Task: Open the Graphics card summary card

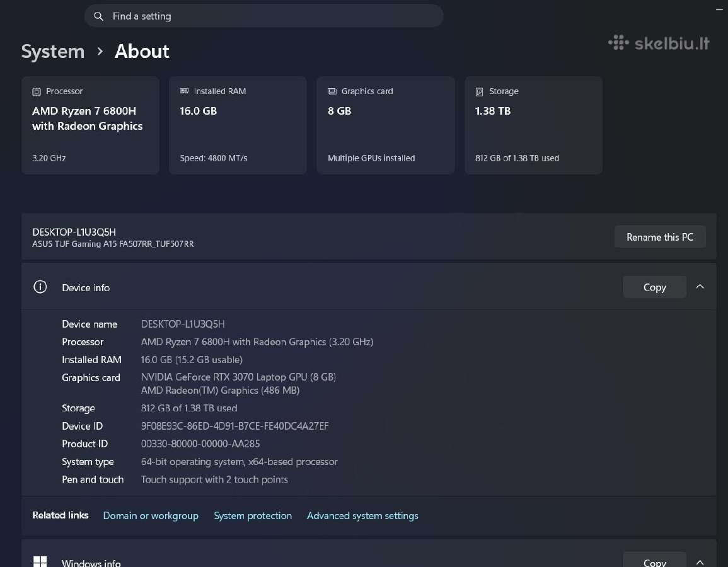Action: tap(385, 125)
